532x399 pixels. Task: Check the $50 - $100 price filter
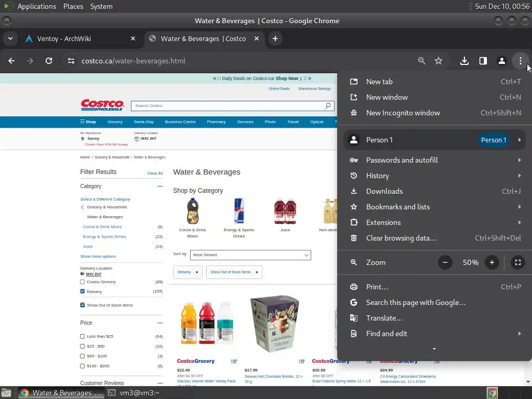click(82, 356)
